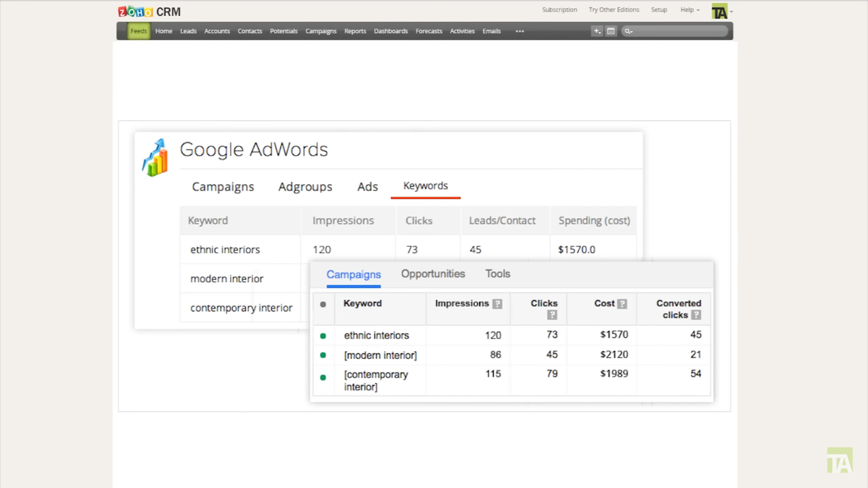This screenshot has height=488, width=868.
Task: Open the Dashboards module
Action: pos(391,31)
